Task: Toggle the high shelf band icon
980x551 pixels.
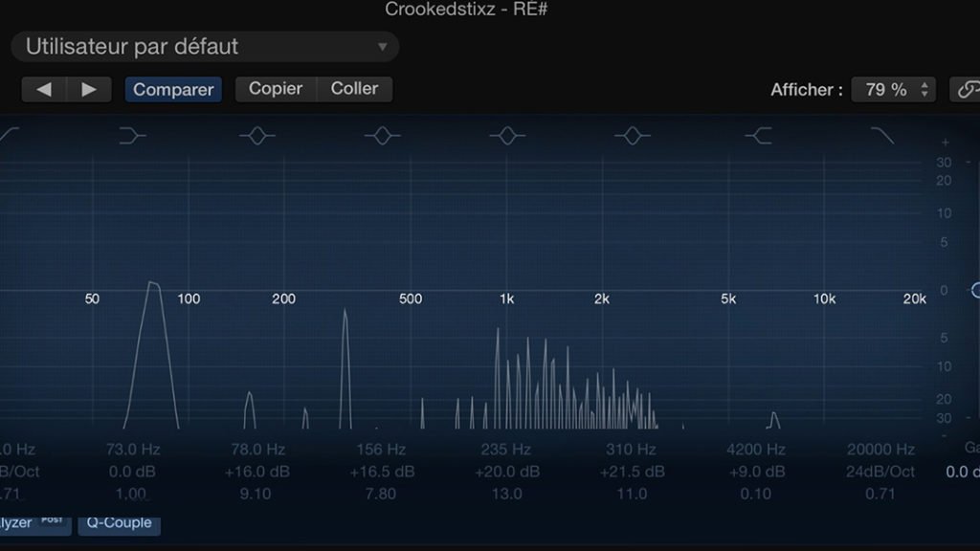Action: [758, 137]
